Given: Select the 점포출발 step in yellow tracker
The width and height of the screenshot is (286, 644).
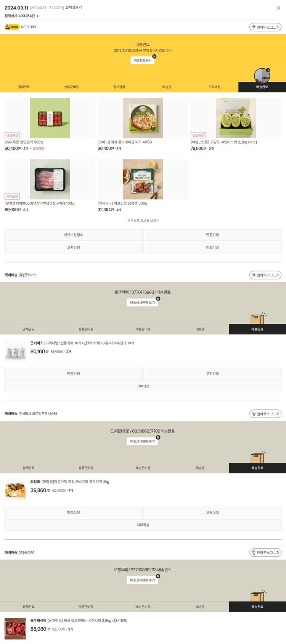Looking at the screenshot, I should [119, 87].
